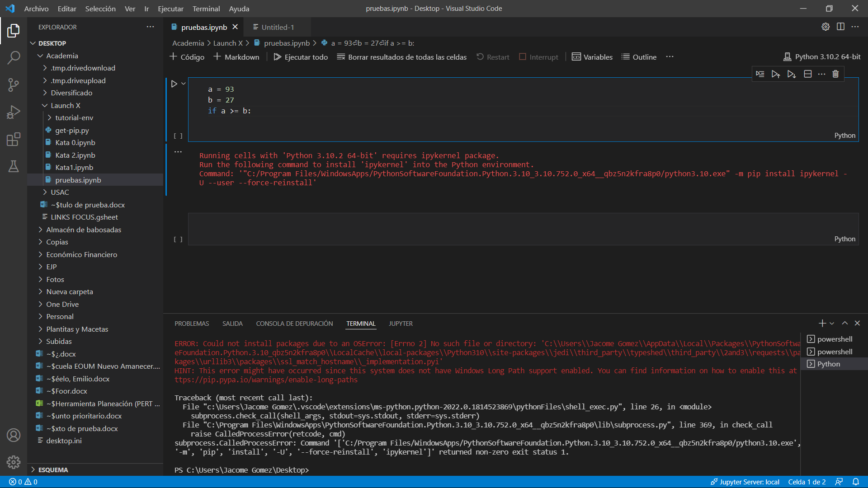Switch to the Untitled-1 tab
Image resolution: width=868 pixels, height=488 pixels.
278,27
